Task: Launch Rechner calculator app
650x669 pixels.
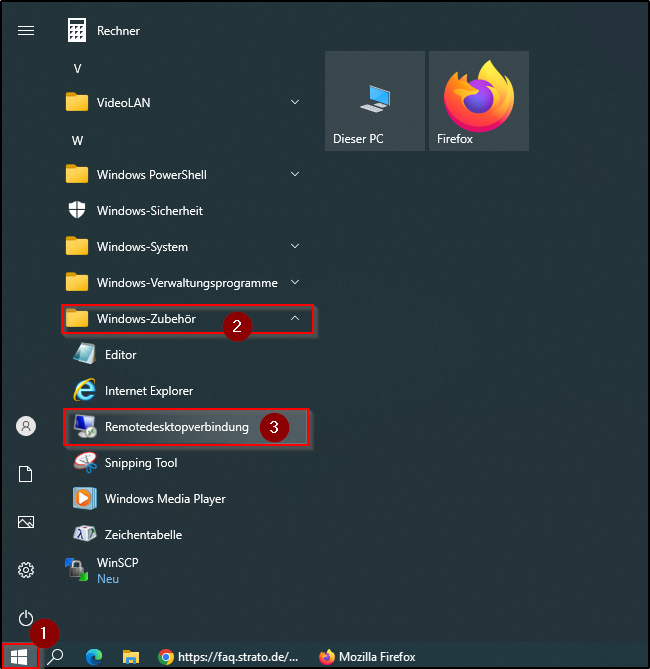Action: [x=77, y=30]
